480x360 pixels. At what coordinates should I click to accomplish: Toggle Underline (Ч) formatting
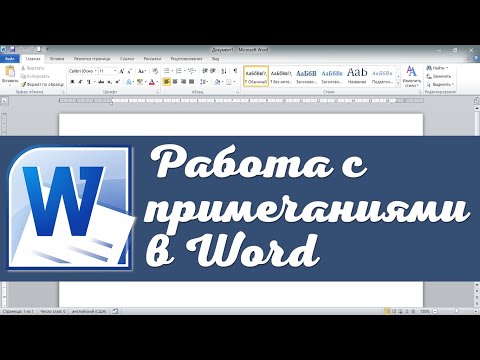tap(88, 82)
